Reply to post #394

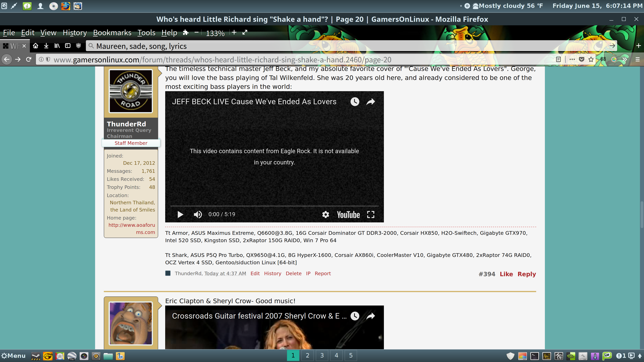click(526, 274)
